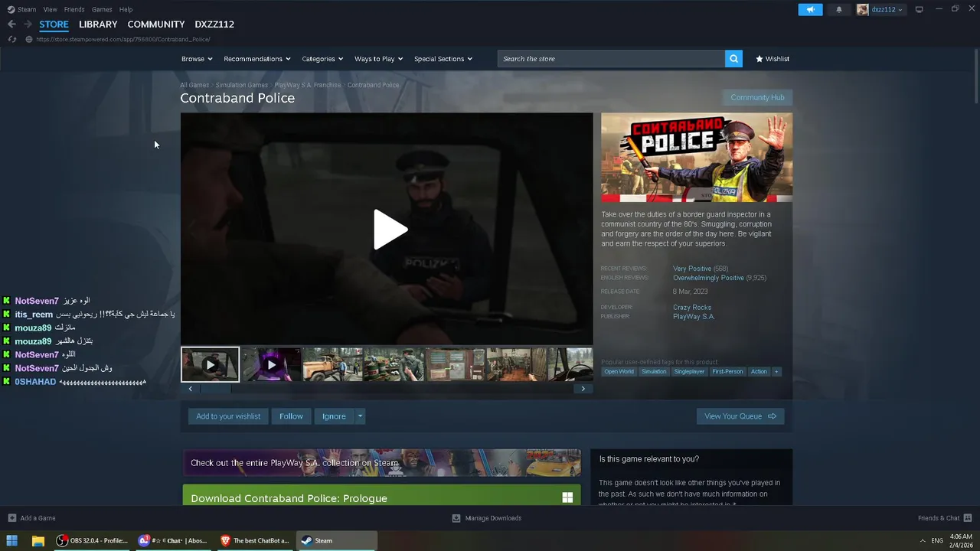This screenshot has height=551, width=980.
Task: Select the first video thumbnail
Action: click(211, 364)
